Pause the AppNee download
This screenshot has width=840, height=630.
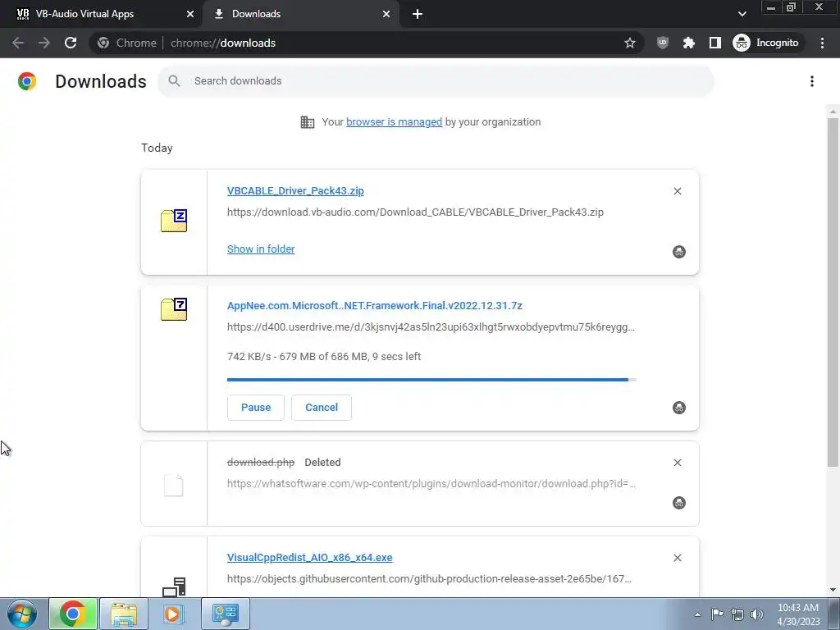pyautogui.click(x=256, y=408)
